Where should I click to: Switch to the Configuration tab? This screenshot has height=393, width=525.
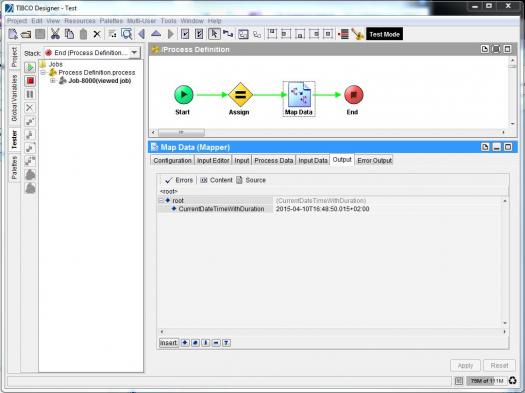[172, 160]
